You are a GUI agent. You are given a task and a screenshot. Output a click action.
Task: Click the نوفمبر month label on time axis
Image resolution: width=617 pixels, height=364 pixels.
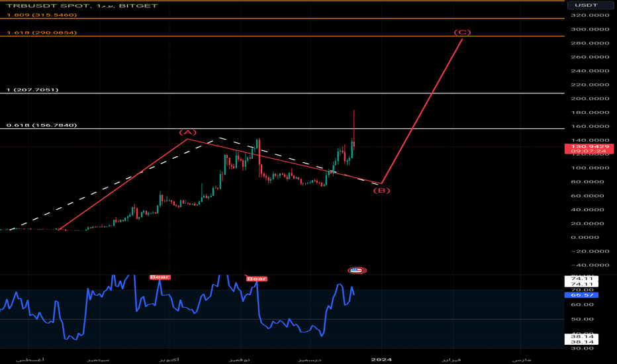(x=240, y=359)
